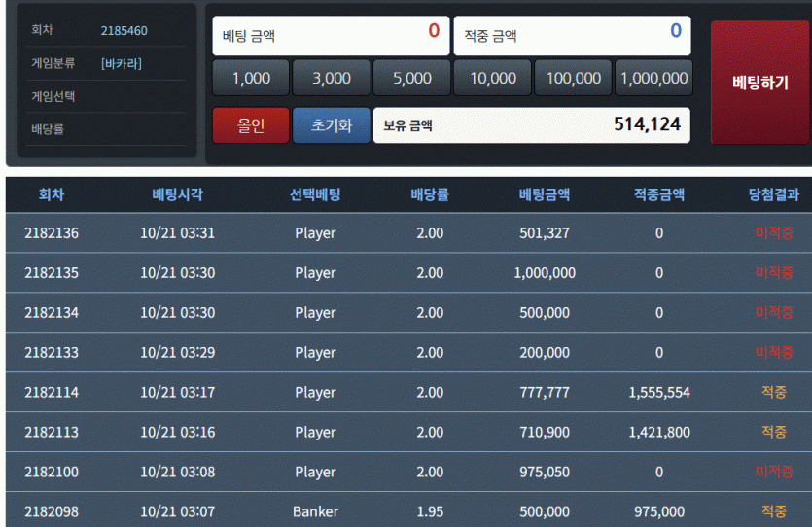The height and width of the screenshot is (527, 812).
Task: Click the 10/21 03:17 bet time
Action: pos(177,393)
